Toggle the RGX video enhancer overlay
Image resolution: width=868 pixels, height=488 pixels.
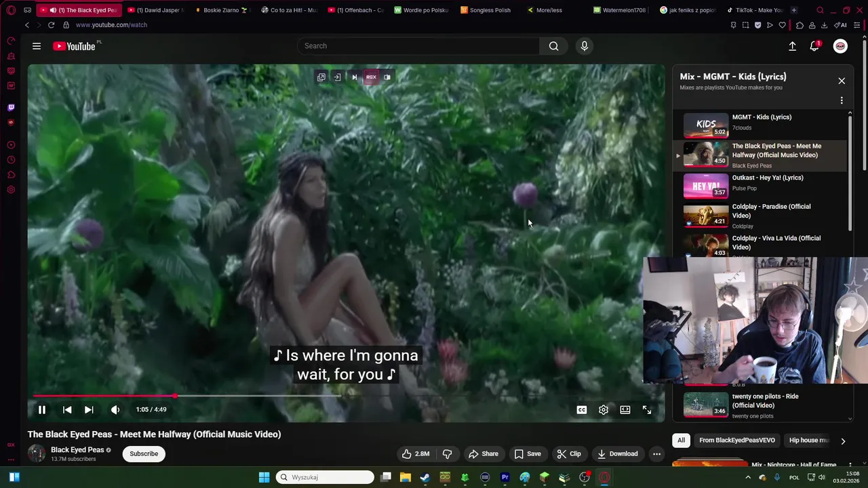click(x=371, y=77)
